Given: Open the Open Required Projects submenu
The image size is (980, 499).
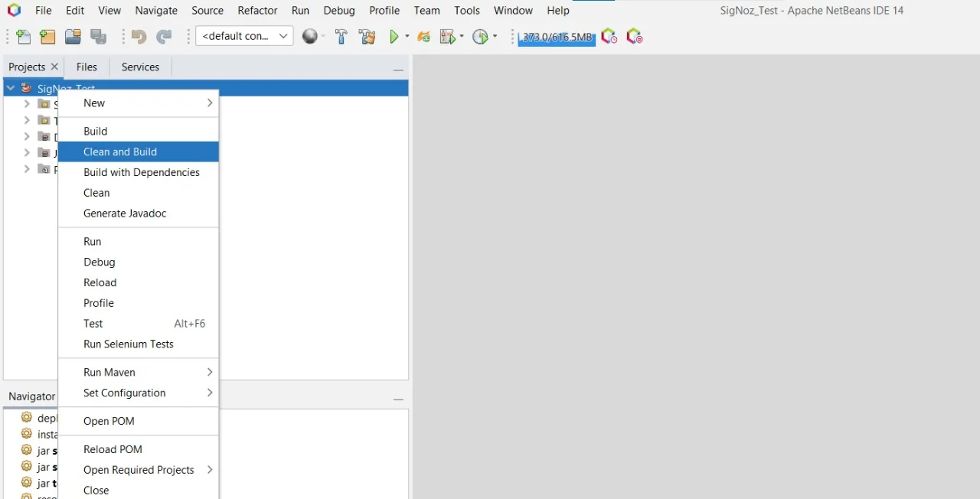Looking at the screenshot, I should tap(139, 470).
